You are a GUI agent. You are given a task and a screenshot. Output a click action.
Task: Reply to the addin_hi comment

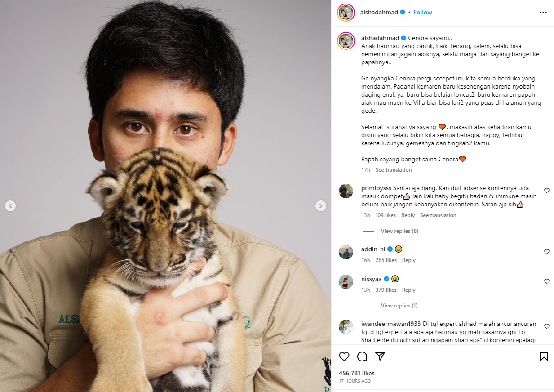[x=408, y=260]
